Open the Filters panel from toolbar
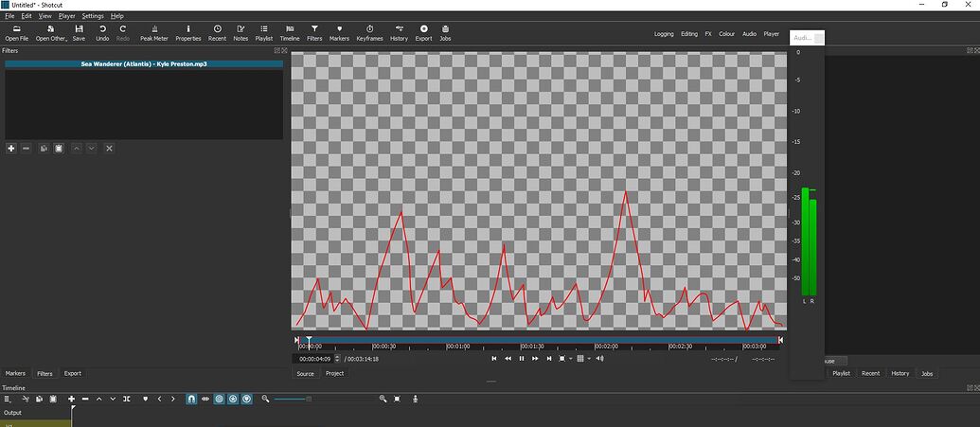980x427 pixels. [314, 33]
